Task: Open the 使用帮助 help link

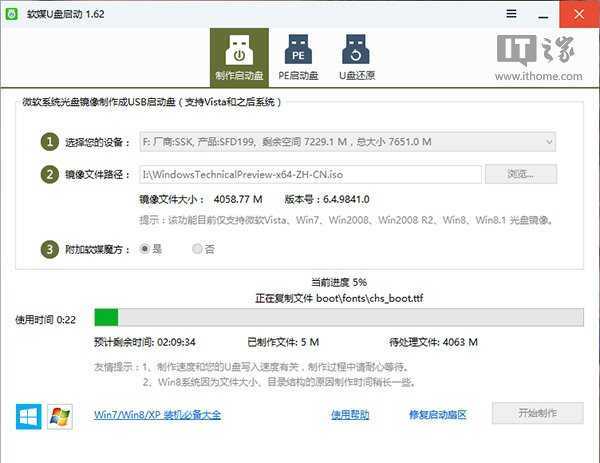Action: point(350,415)
